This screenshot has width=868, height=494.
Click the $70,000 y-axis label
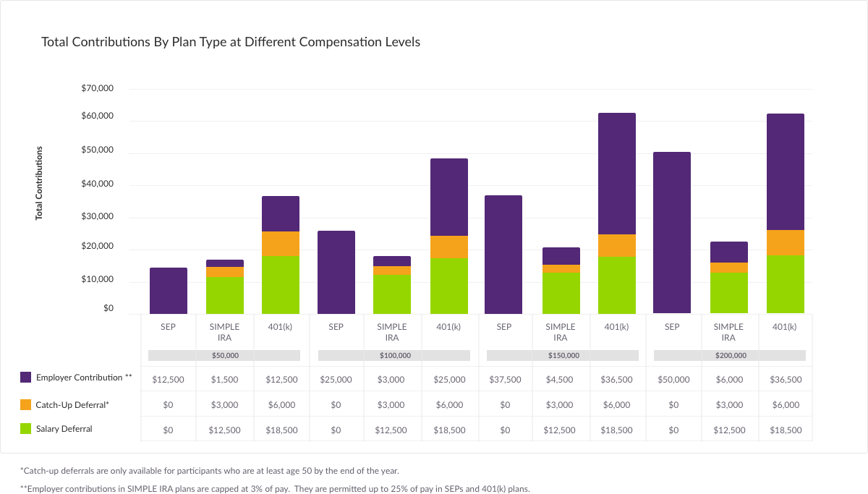tap(98, 88)
